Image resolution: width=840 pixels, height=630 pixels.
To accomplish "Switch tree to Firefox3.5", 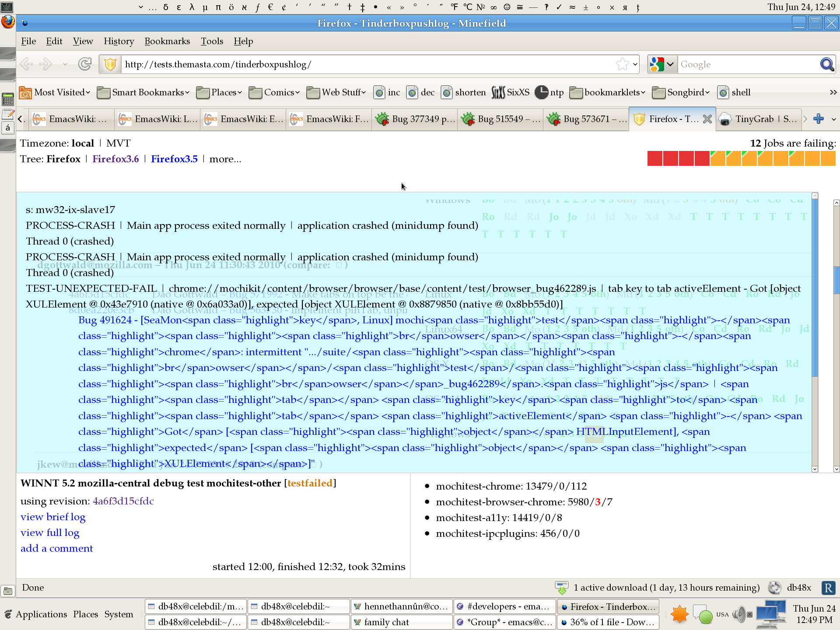I will [x=174, y=159].
